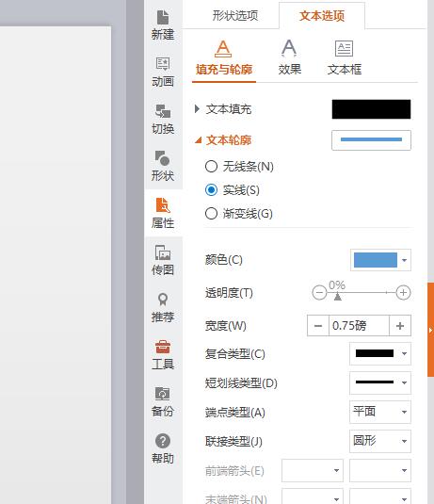
Task: Open the 帮助 help icon
Action: click(163, 448)
